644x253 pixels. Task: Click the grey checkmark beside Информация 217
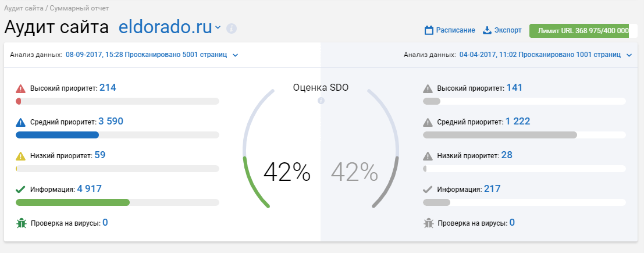(428, 190)
